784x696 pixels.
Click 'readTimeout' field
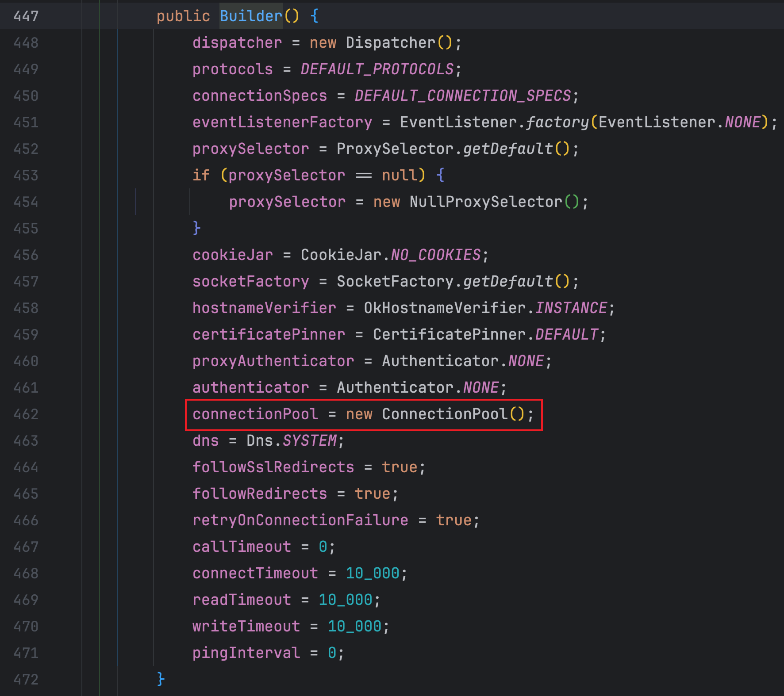pos(242,600)
